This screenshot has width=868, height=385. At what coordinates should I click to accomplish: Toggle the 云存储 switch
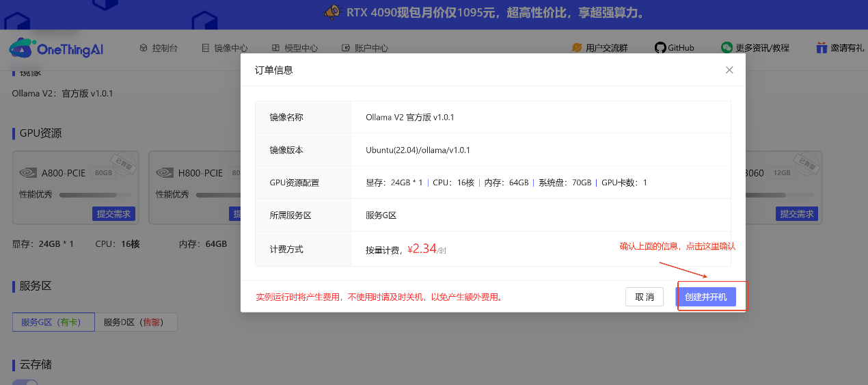pyautogui.click(x=26, y=382)
